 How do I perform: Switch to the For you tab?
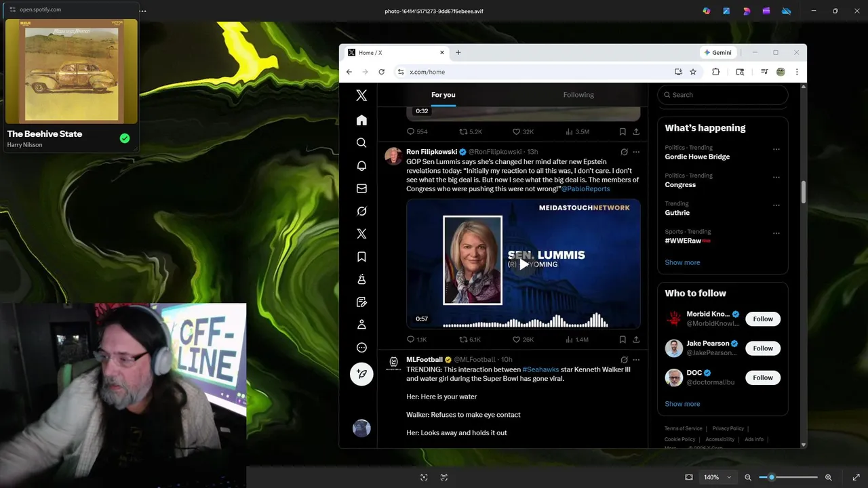coord(443,95)
